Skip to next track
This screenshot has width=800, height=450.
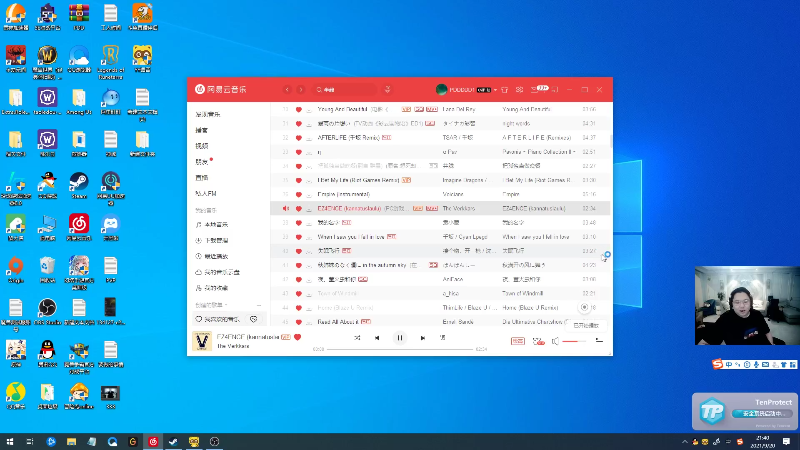coord(422,338)
